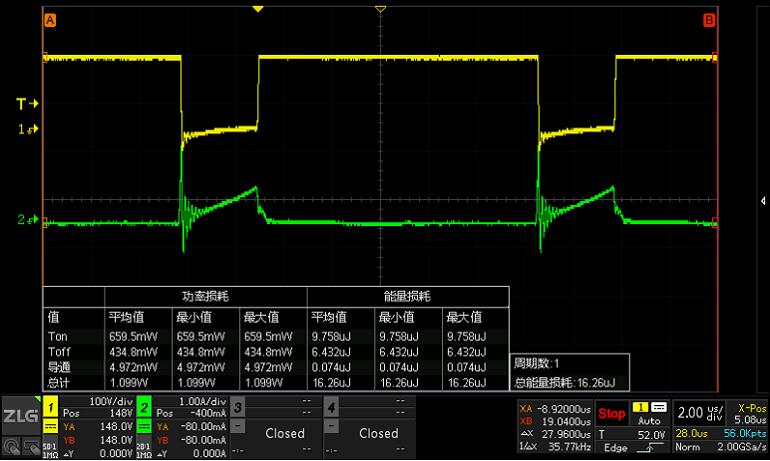This screenshot has width=770, height=461.
Task: Click channel 1 ground level marker
Action: pos(27,130)
